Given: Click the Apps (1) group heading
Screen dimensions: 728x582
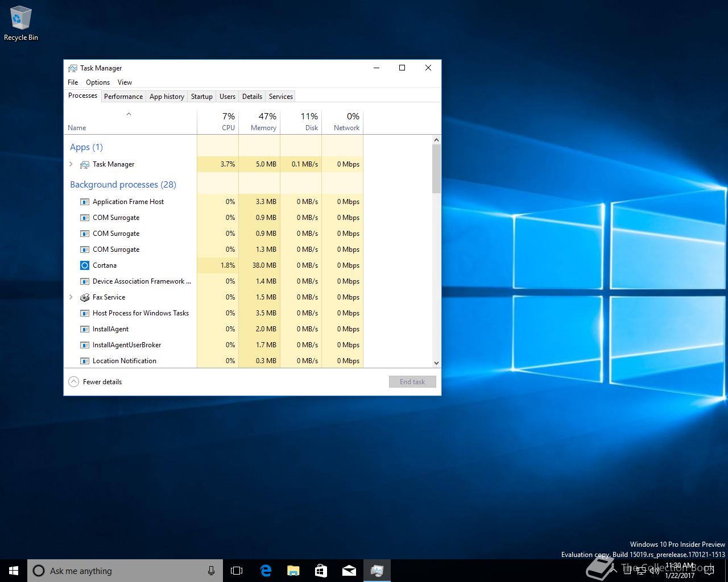Looking at the screenshot, I should 86,147.
